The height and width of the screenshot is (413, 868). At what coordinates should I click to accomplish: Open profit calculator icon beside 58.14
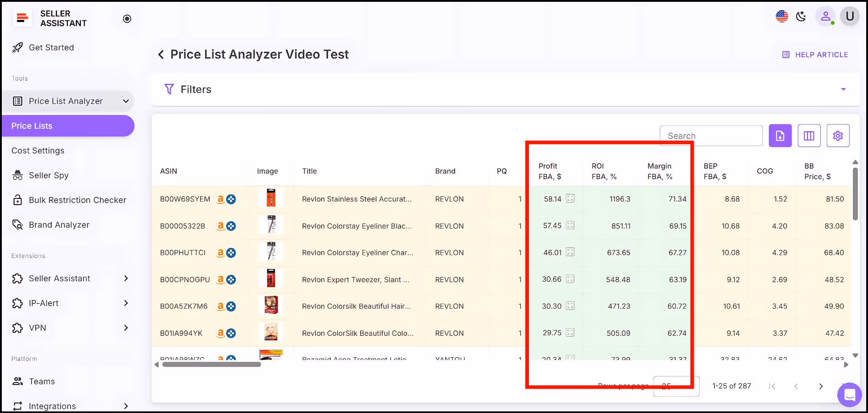pos(570,198)
